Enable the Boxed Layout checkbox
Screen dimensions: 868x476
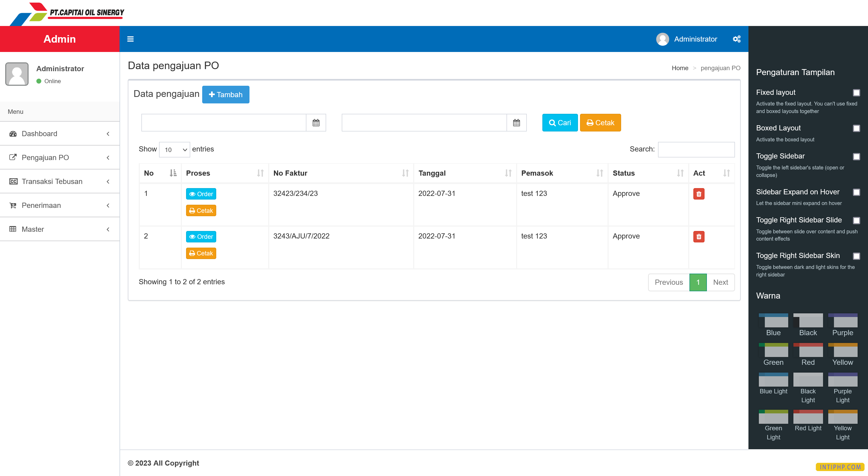tap(856, 128)
